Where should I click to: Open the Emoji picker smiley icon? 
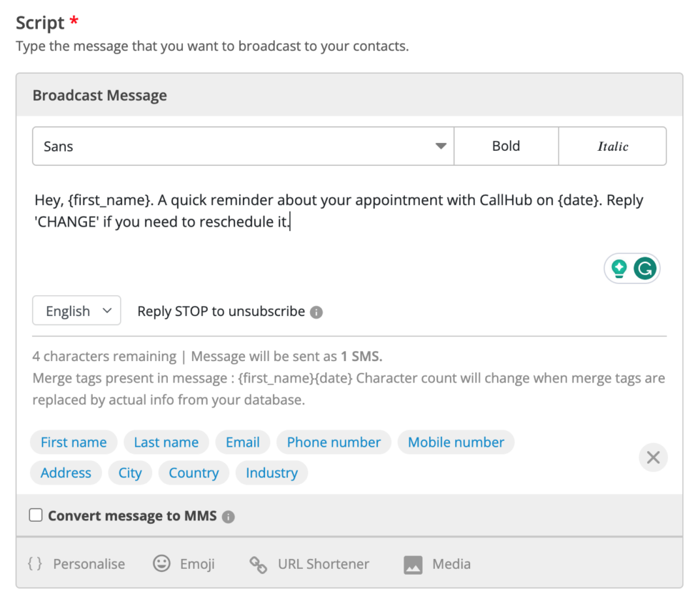coord(161,563)
